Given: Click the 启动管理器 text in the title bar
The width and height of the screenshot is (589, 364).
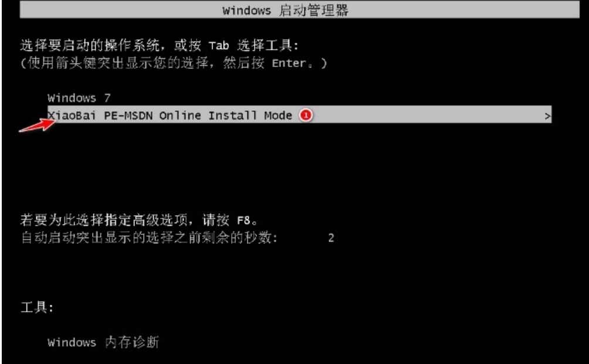Looking at the screenshot, I should 314,10.
